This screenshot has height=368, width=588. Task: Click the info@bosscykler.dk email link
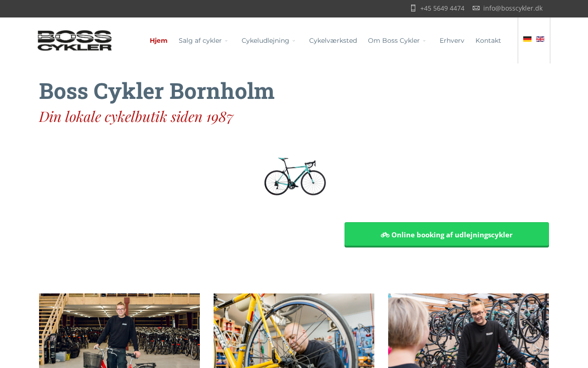(513, 8)
